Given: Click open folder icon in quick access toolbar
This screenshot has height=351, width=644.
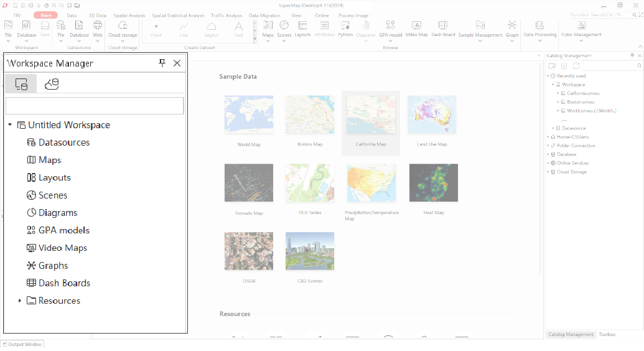Looking at the screenshot, I should (x=77, y=6).
